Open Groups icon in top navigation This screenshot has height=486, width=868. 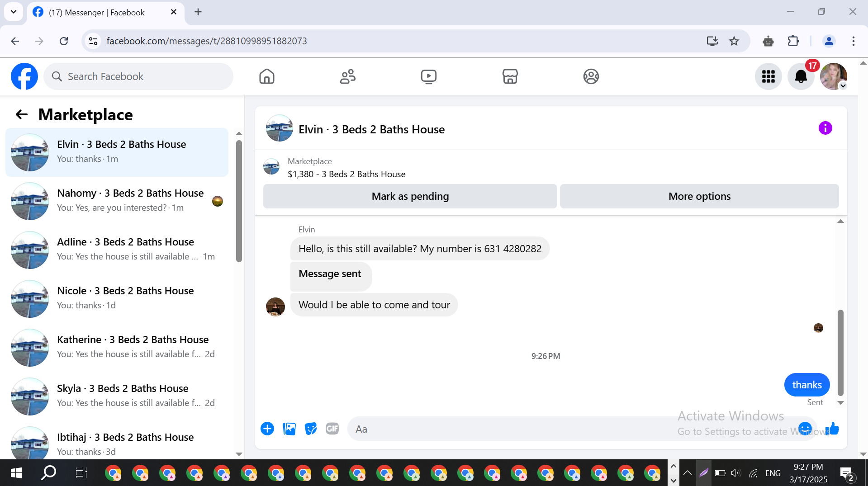point(591,76)
